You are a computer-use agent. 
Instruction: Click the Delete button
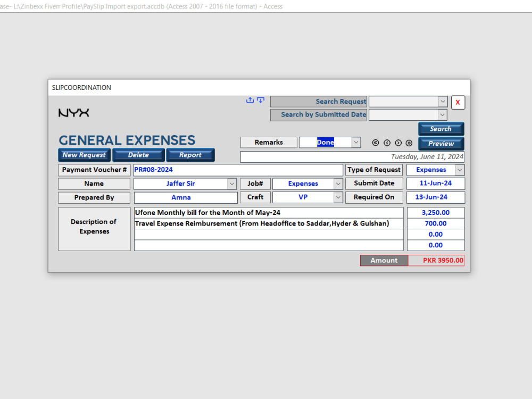pyautogui.click(x=138, y=155)
